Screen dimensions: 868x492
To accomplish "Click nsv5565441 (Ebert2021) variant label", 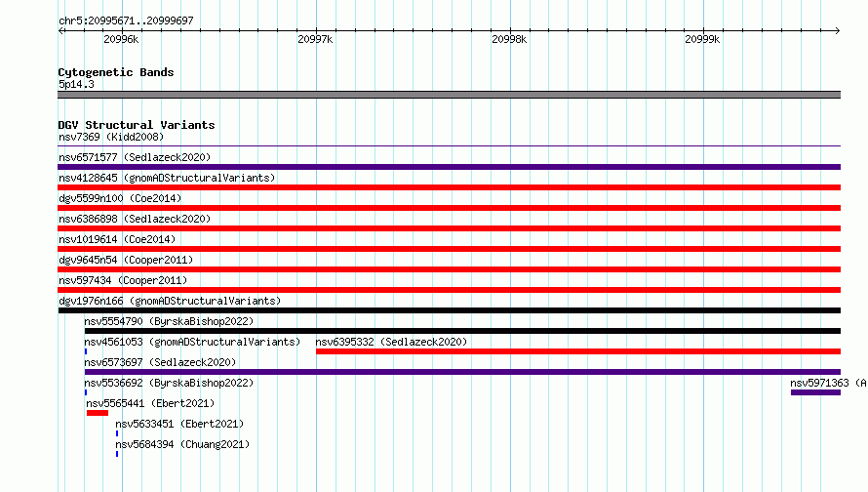I will (150, 403).
